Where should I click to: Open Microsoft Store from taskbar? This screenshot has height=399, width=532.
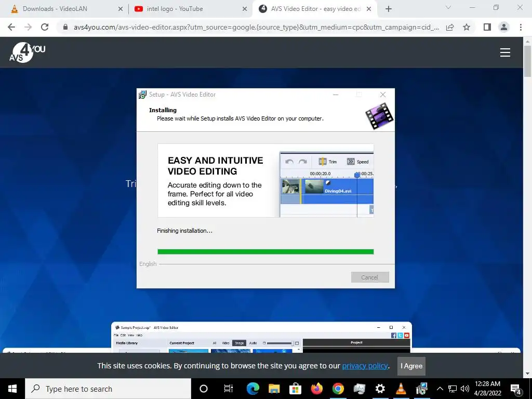(x=295, y=389)
